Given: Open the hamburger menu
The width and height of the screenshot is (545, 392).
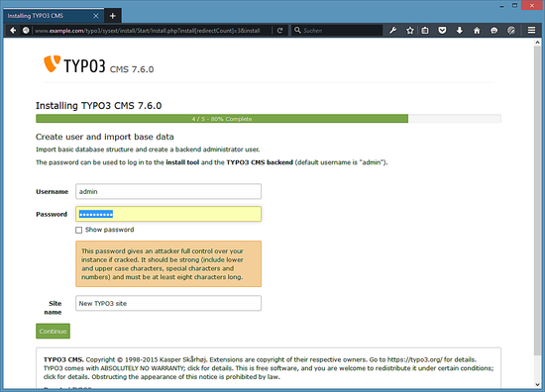Looking at the screenshot, I should click(x=531, y=31).
